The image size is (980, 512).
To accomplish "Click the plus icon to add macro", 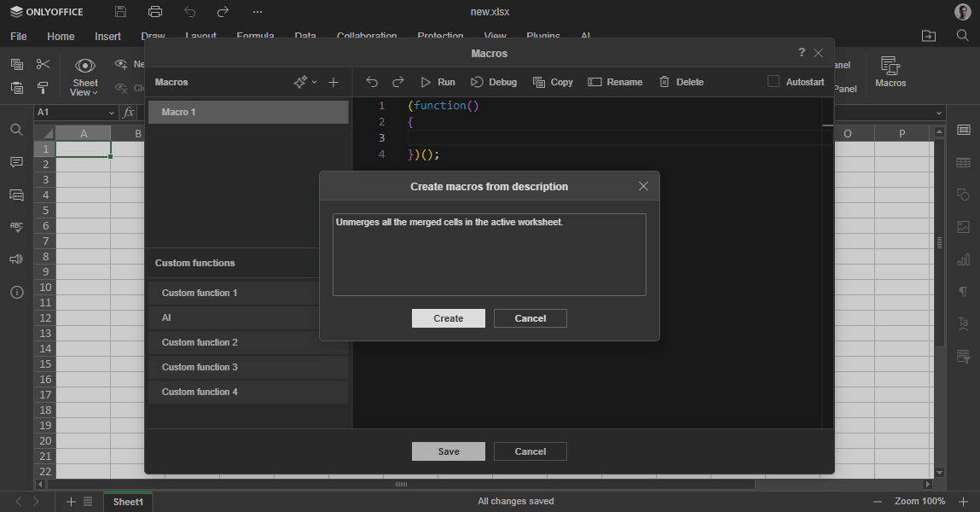I will coord(333,83).
